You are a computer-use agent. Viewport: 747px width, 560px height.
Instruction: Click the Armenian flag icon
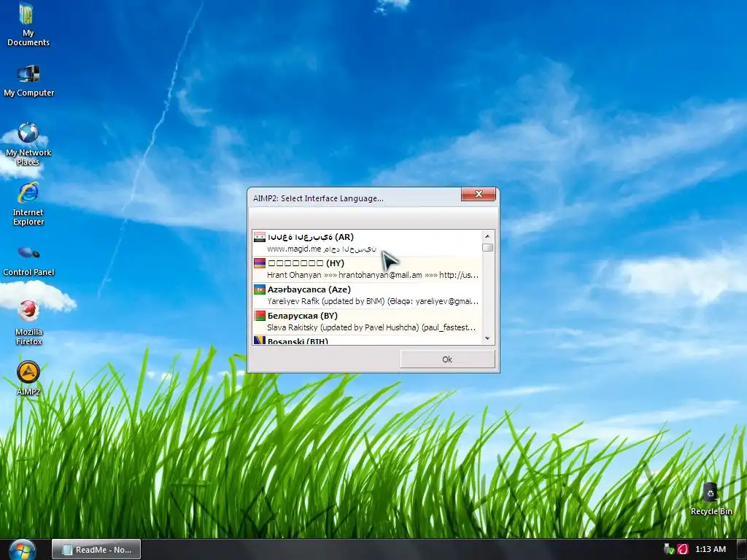pyautogui.click(x=260, y=262)
